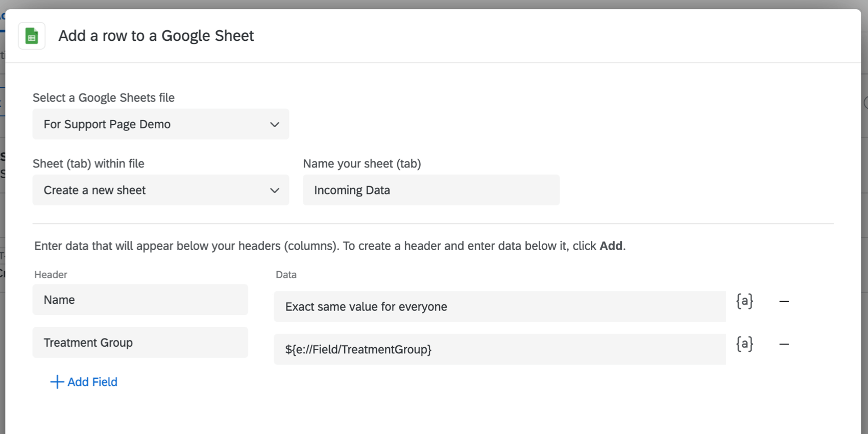The image size is (868, 434).
Task: Open piped text menu for Treatment Group row
Action: [x=744, y=344]
